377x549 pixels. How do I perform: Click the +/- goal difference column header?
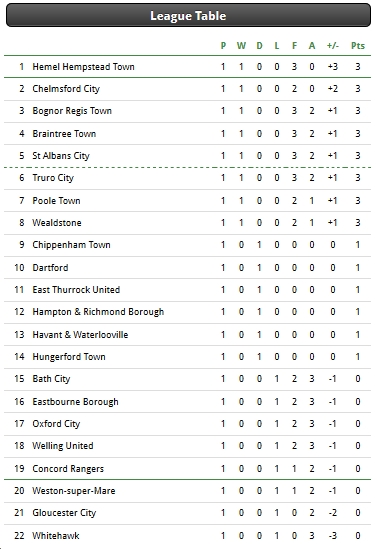(333, 46)
